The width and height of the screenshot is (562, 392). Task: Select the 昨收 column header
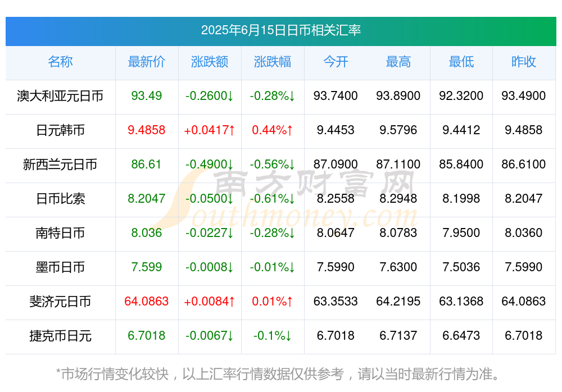point(524,62)
